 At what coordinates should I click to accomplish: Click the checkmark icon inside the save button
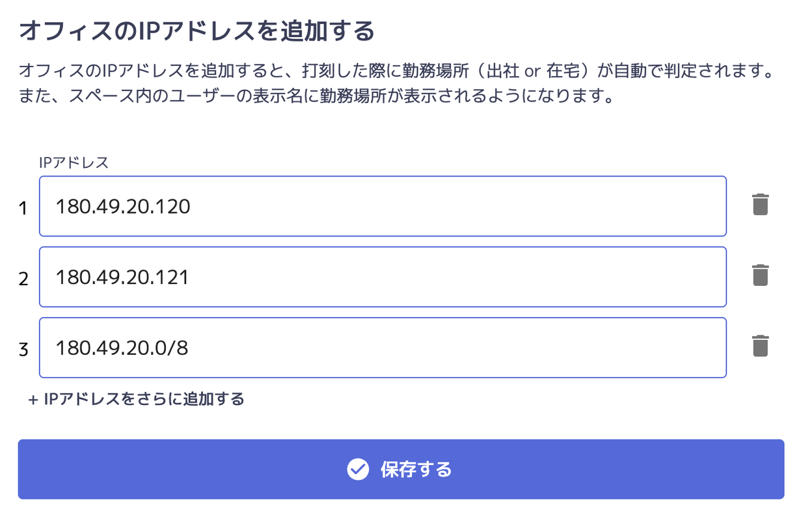358,469
